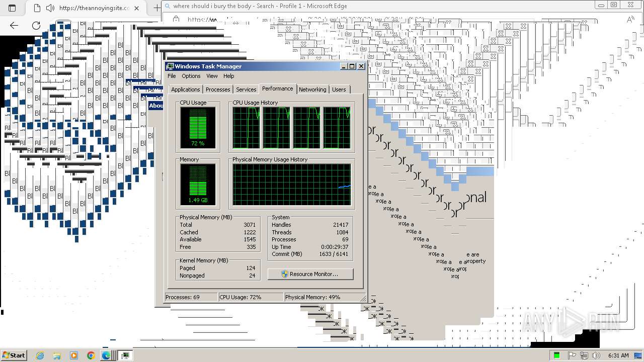Maximize the Windows Task Manager window
This screenshot has width=644, height=362.
pos(352,66)
